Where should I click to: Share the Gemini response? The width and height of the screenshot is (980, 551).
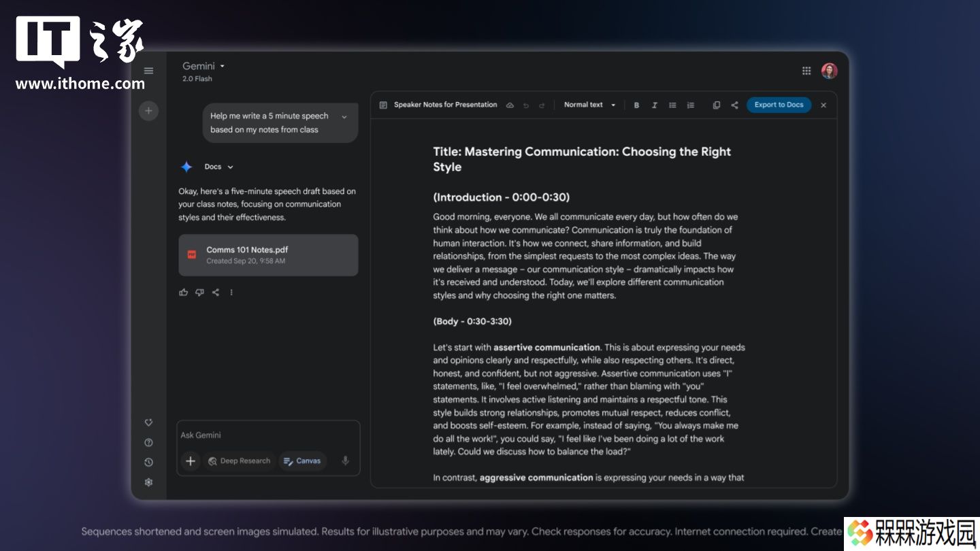click(215, 293)
